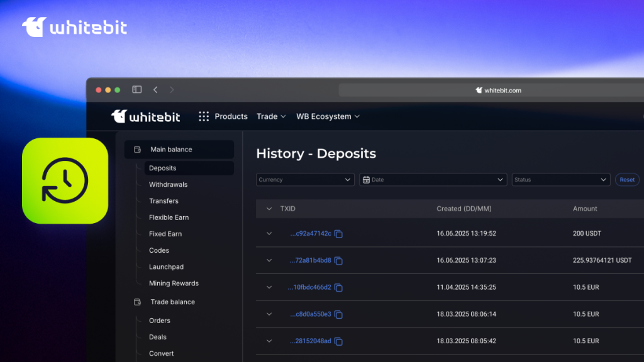The width and height of the screenshot is (644, 362).
Task: Click the WhiteBIT logo at top left of the banner
Action: (x=74, y=27)
